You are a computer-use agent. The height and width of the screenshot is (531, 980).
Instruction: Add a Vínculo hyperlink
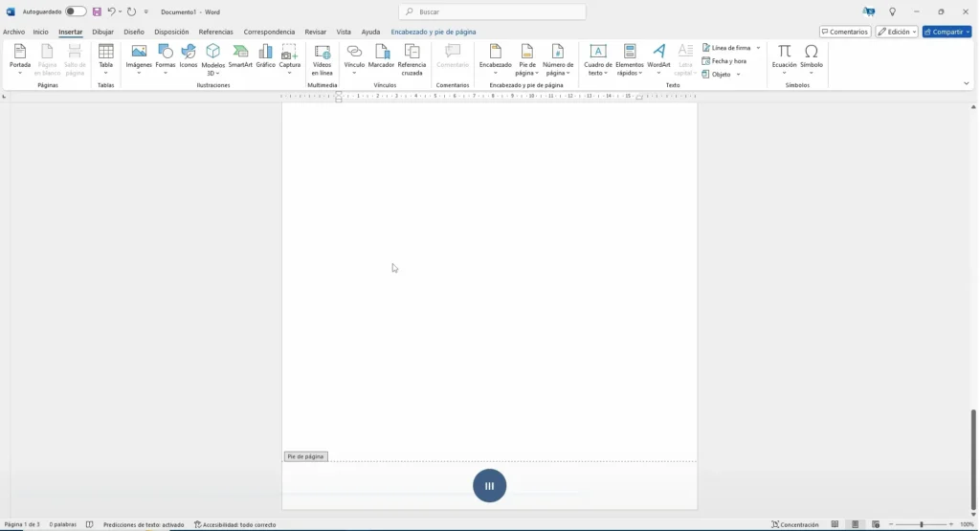(x=354, y=60)
